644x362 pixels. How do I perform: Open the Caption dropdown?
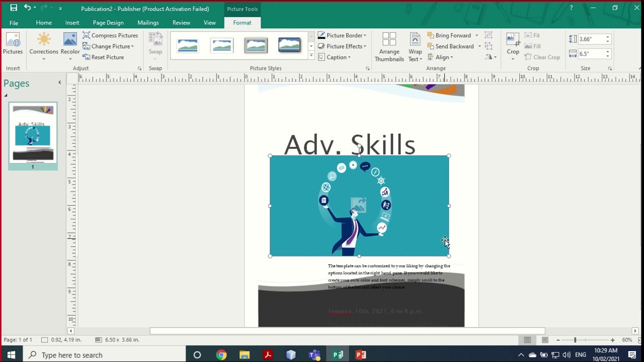(x=335, y=57)
